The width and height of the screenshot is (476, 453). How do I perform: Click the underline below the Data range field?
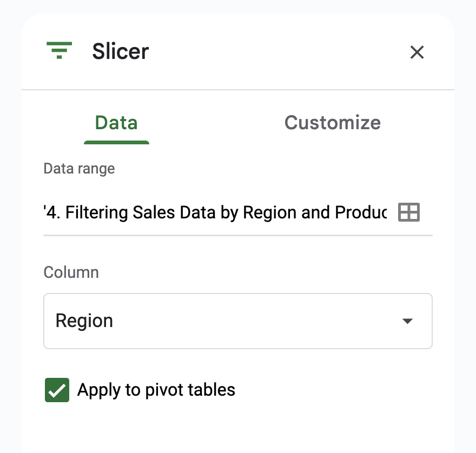click(238, 235)
